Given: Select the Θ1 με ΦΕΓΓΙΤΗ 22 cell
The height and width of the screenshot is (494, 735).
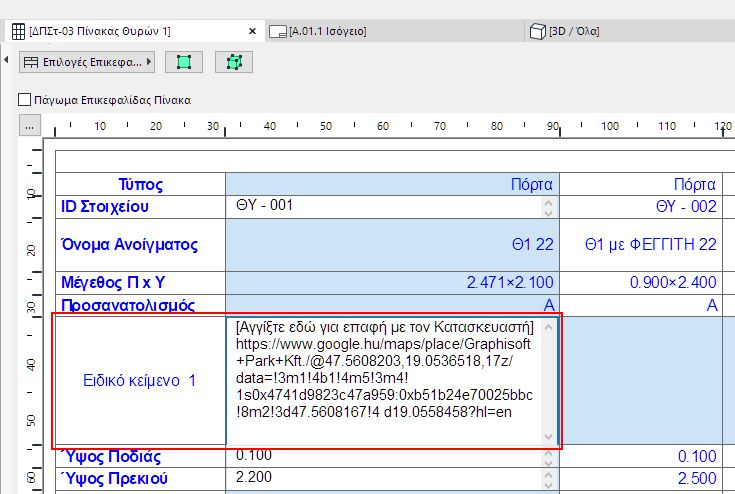Looking at the screenshot, I should click(x=641, y=245).
